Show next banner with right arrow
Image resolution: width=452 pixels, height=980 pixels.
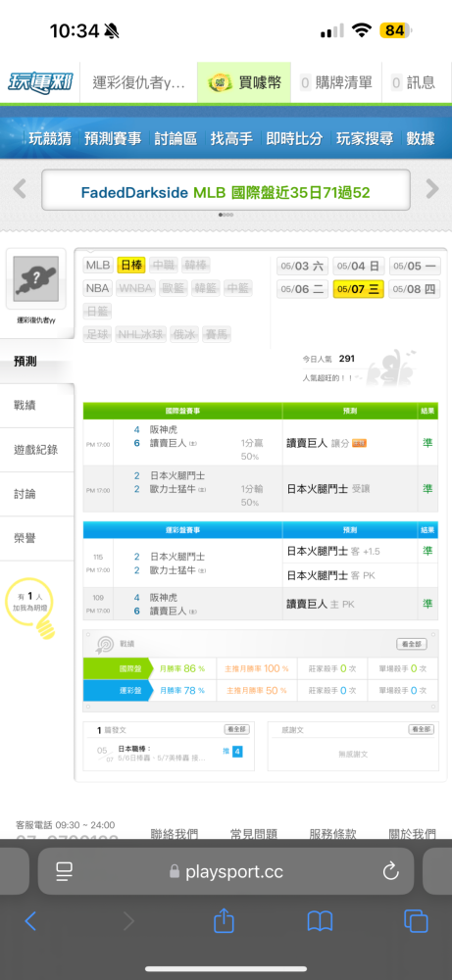(x=432, y=189)
